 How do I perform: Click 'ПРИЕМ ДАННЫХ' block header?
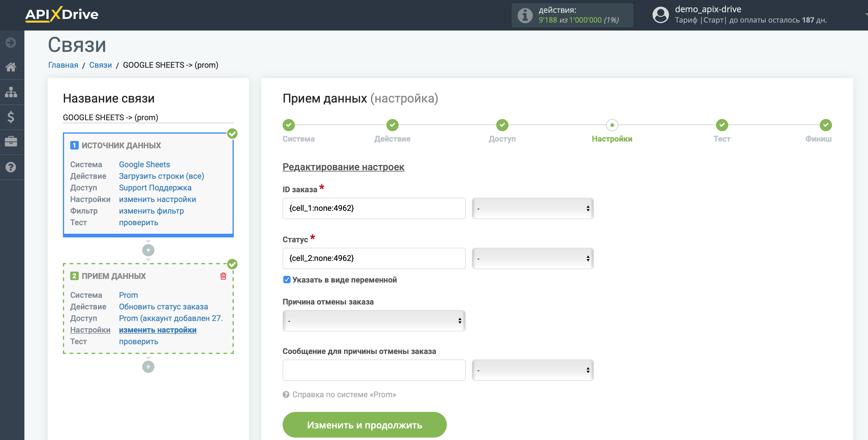pos(114,276)
